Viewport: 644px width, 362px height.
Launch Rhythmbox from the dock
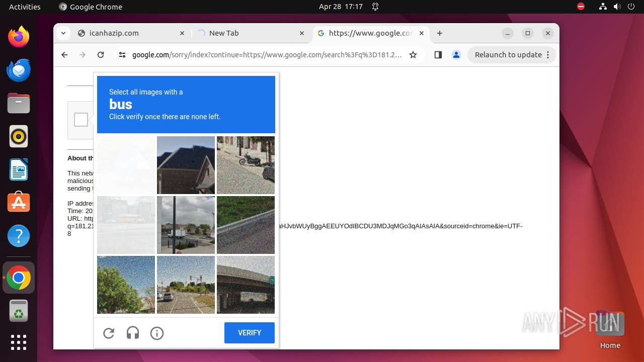pyautogui.click(x=19, y=136)
